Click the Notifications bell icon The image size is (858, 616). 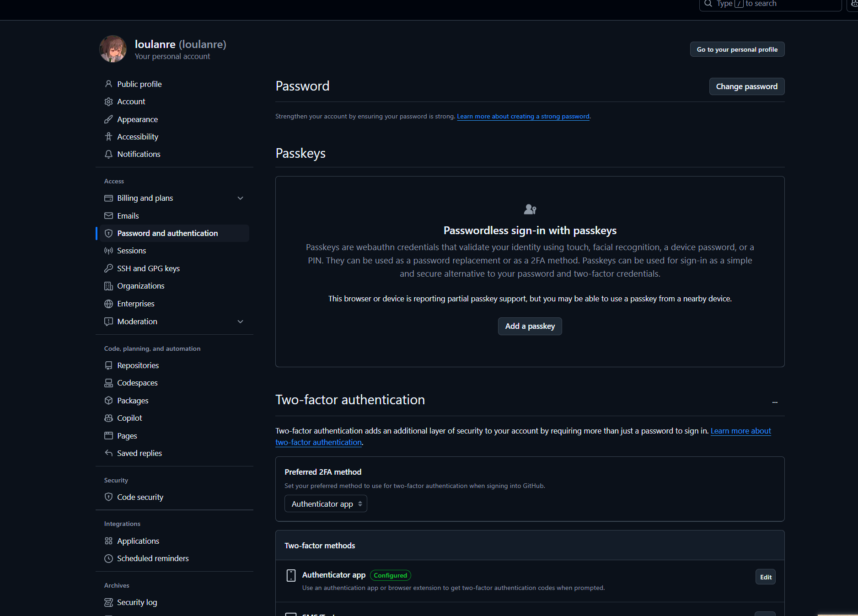(x=108, y=154)
